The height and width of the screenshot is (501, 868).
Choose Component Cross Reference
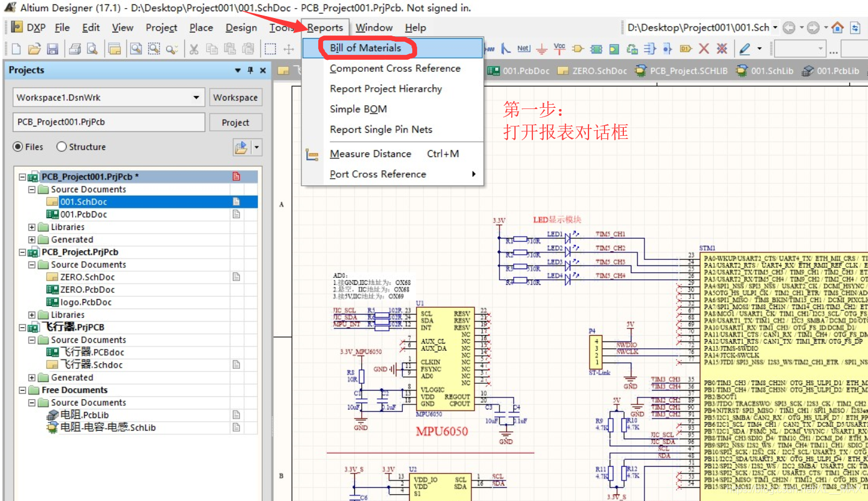(395, 69)
